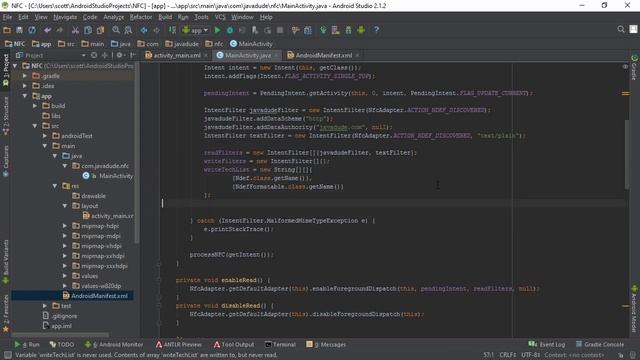Click the Hide Project panel icon
This screenshot has height=360, width=640.
click(133, 55)
